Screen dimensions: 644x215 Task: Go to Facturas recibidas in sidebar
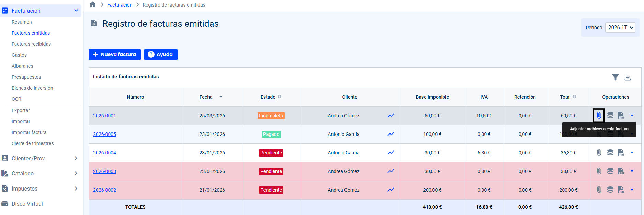click(x=31, y=44)
